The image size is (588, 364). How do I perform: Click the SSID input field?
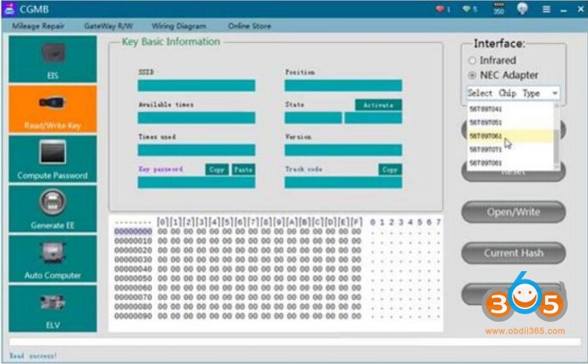coord(196,85)
